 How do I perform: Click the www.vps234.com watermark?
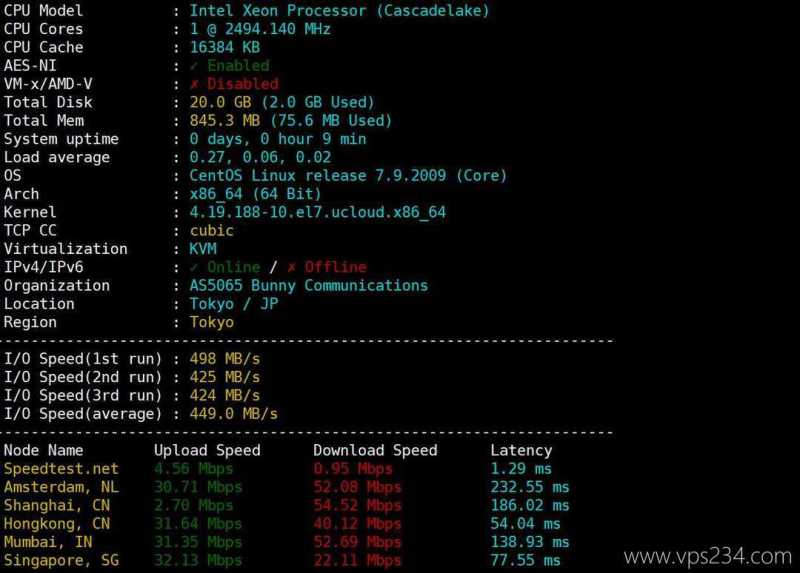pyautogui.click(x=708, y=556)
